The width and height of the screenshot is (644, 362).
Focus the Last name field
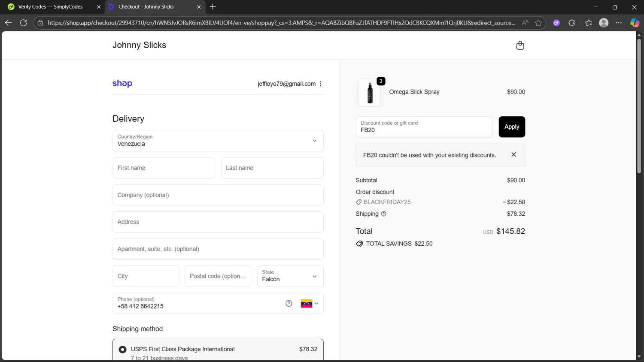tap(272, 168)
